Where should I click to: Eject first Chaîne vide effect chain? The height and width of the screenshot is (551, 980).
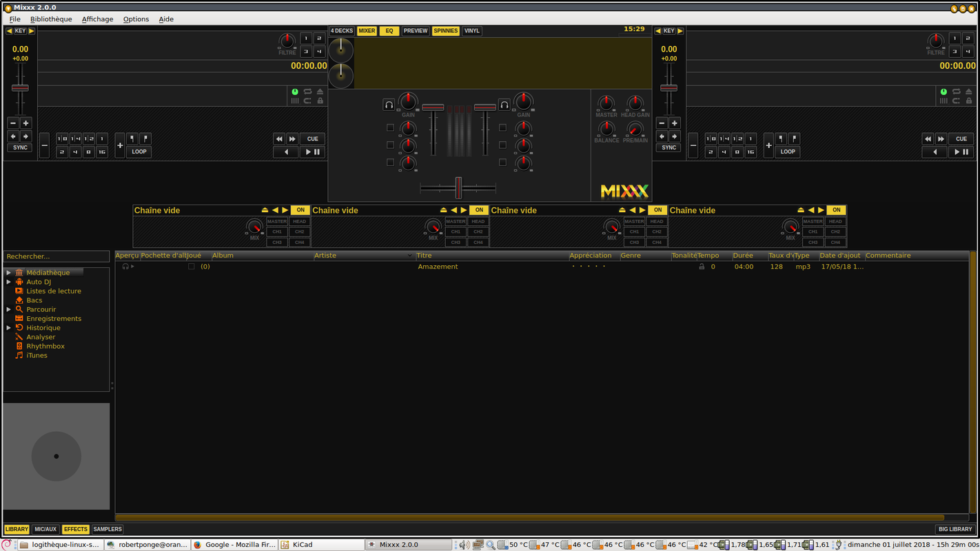pos(265,210)
